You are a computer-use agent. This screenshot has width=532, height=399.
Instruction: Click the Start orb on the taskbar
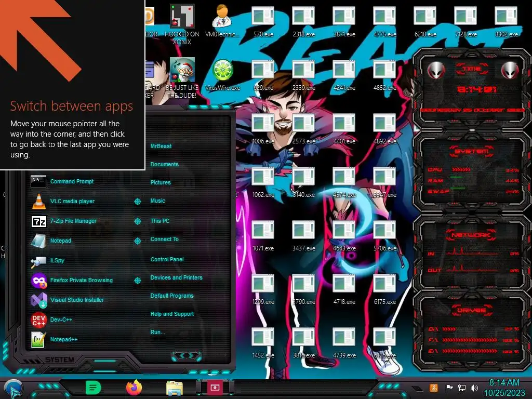click(x=13, y=389)
